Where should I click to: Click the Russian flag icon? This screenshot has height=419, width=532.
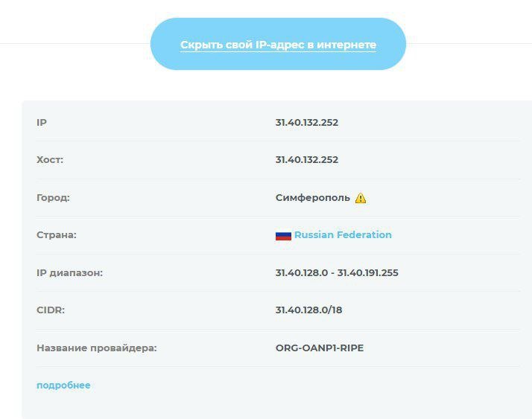click(283, 235)
